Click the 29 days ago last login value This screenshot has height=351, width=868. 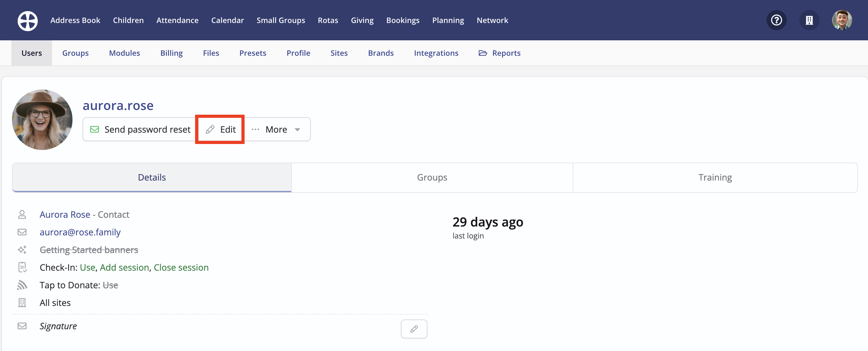488,222
